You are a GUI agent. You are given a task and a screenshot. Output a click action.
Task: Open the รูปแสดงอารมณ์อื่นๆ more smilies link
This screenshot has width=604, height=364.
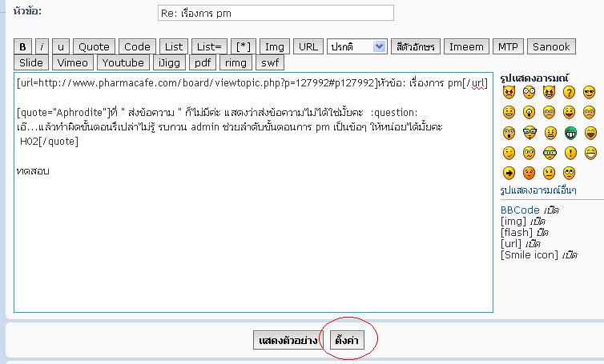[538, 190]
